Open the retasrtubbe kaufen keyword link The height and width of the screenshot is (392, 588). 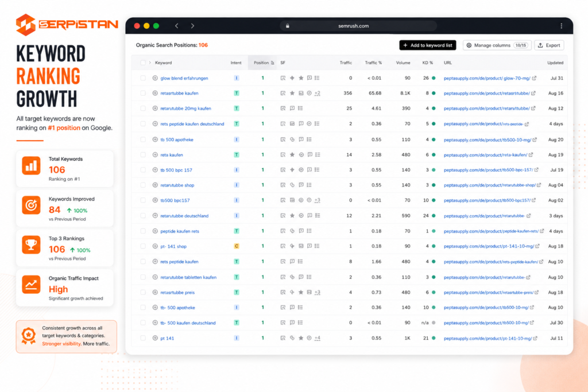pyautogui.click(x=179, y=93)
